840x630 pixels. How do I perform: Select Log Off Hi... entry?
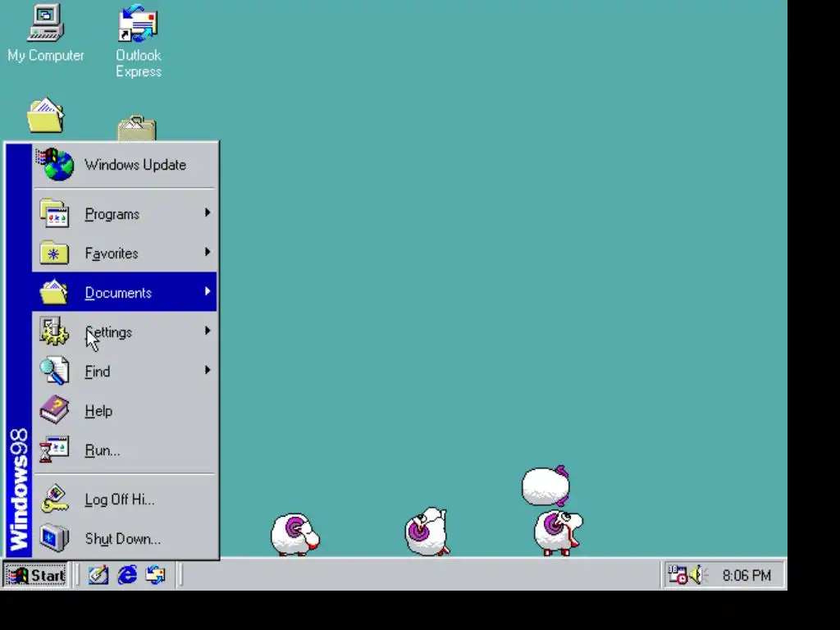(x=125, y=500)
